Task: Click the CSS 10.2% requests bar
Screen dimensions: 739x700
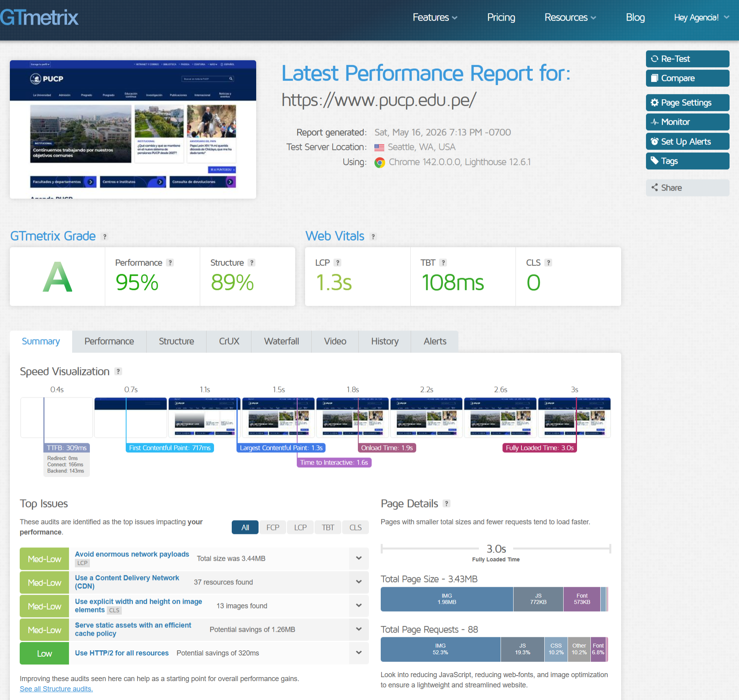Action: [x=556, y=649]
